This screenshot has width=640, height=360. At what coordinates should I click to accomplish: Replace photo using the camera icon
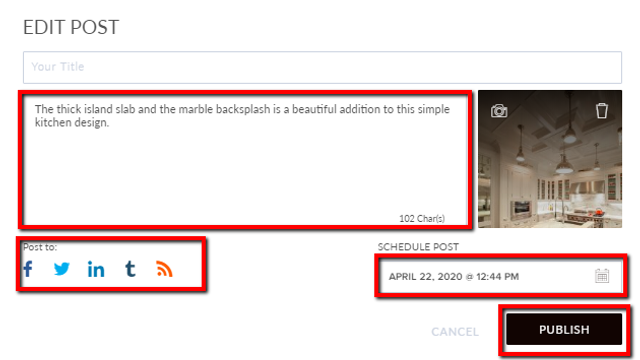coord(499,111)
